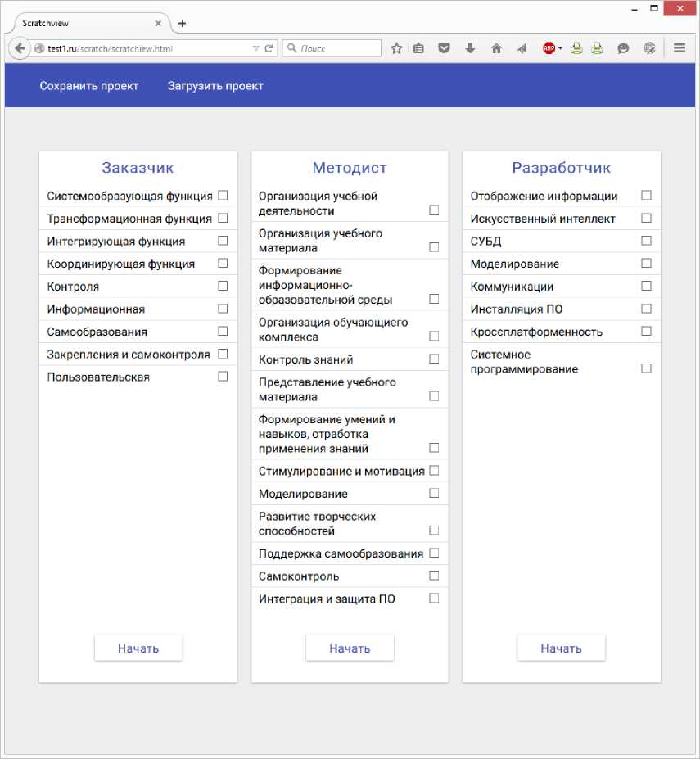Toggle the СУБД checkbox

tap(646, 241)
